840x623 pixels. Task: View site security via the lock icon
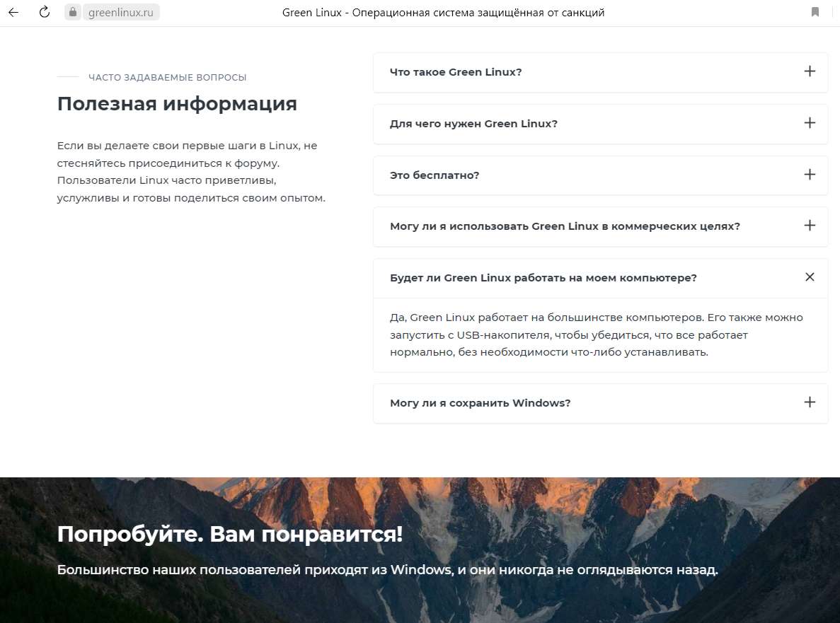[73, 12]
